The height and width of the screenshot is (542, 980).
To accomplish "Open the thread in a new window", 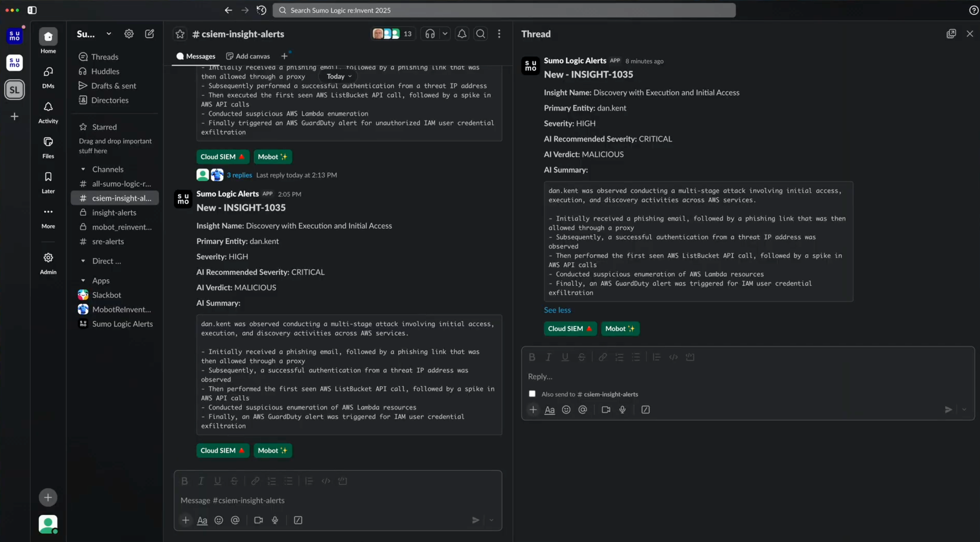I will click(951, 34).
